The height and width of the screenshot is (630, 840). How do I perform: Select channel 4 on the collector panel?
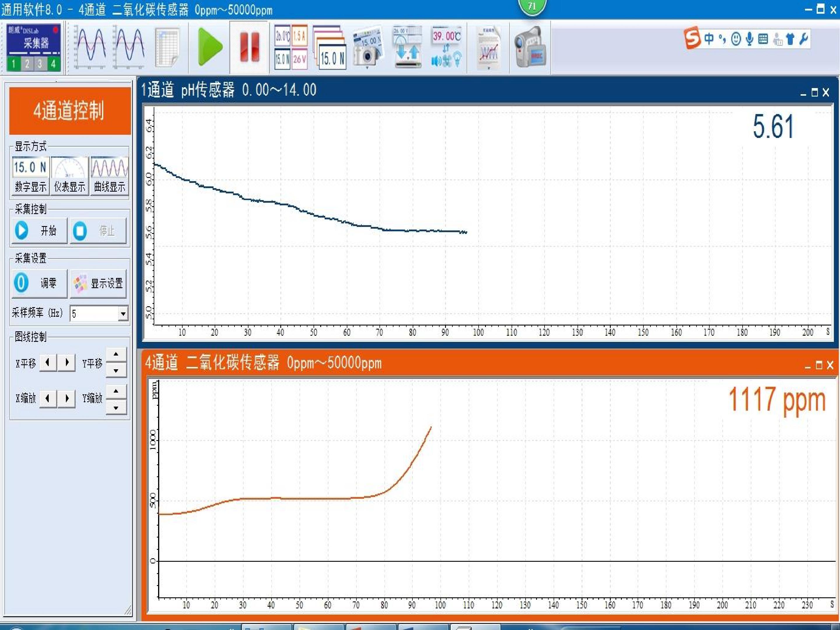tap(53, 64)
